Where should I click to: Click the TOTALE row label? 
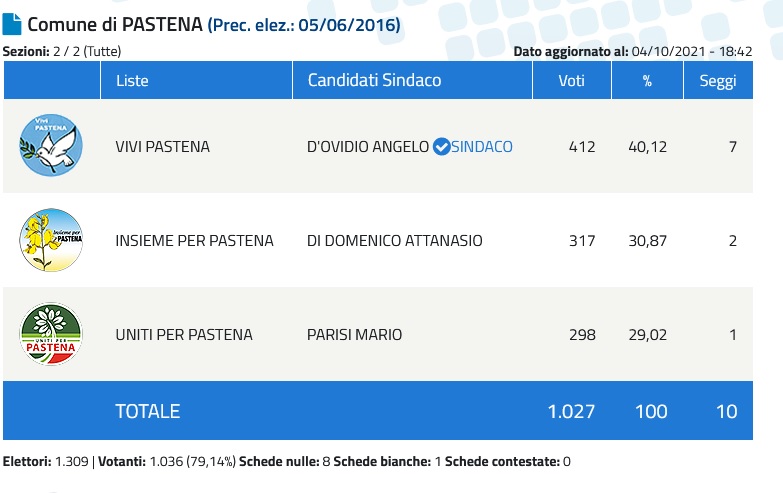click(x=148, y=411)
